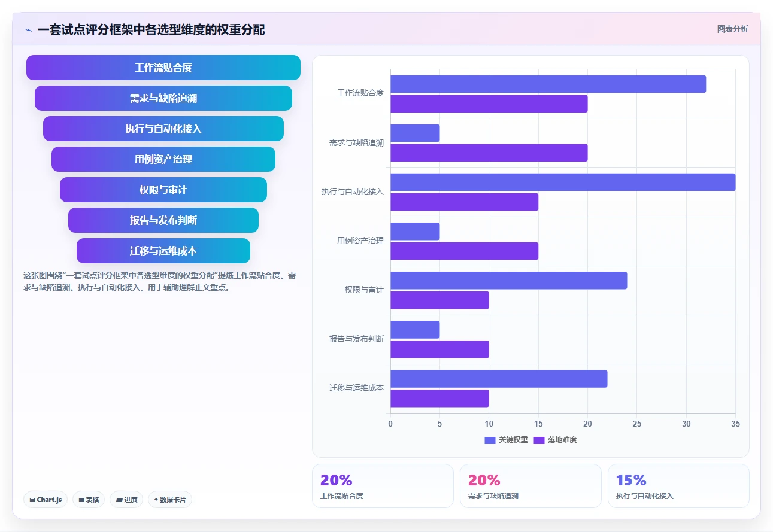
Task: Click the 落地难度 bar for 执行与自动化接入
Action: [465, 202]
